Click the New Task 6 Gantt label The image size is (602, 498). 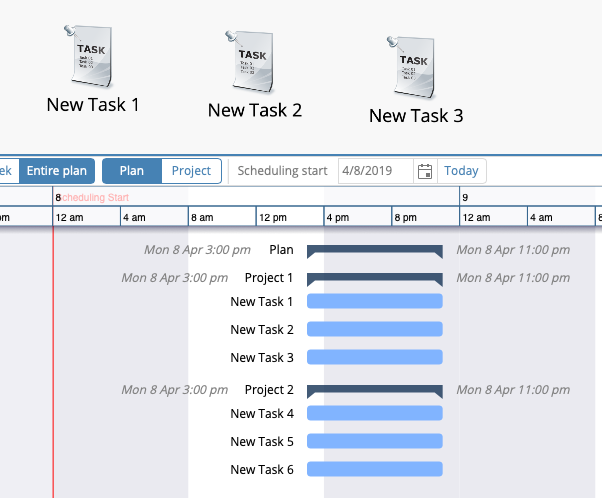(262, 470)
